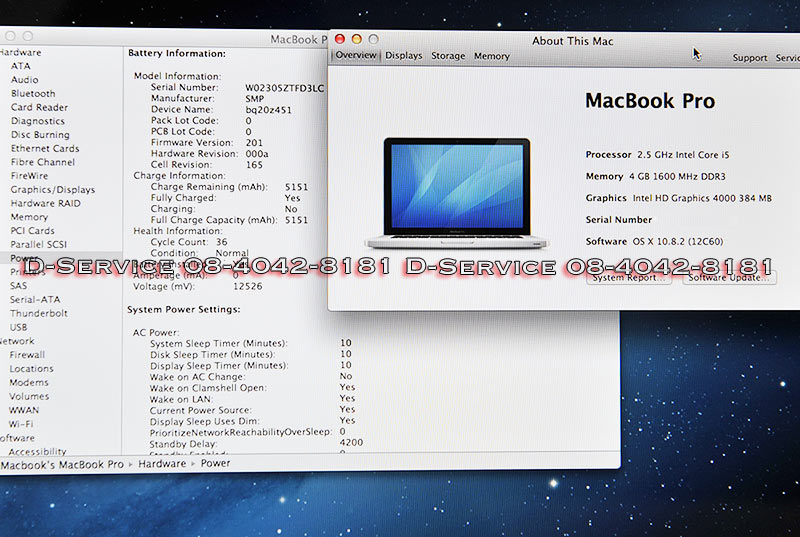Select WWAN in the sidebar
The image size is (800, 537).
23,410
